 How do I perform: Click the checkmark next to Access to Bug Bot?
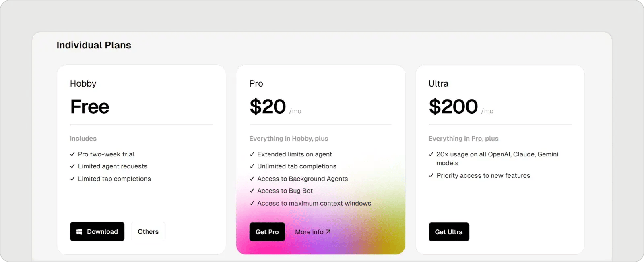click(x=252, y=191)
